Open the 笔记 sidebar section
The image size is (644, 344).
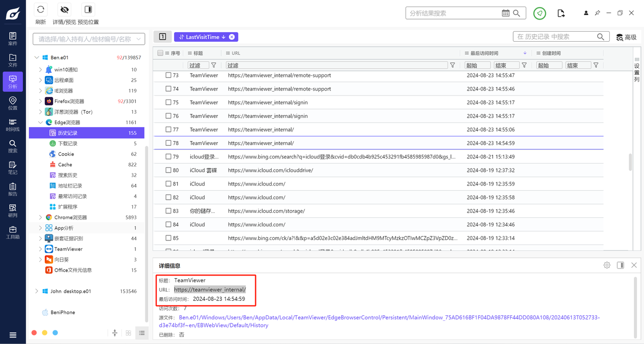[x=13, y=168]
